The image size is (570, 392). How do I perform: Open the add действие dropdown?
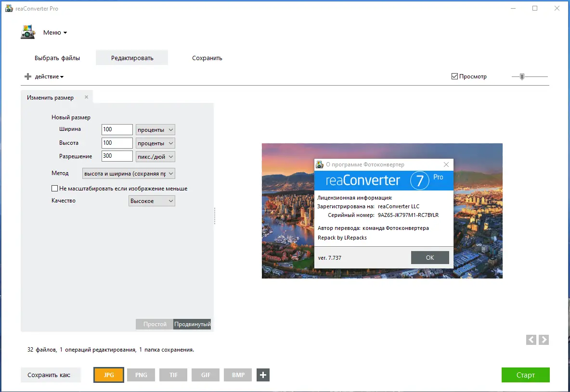49,76
